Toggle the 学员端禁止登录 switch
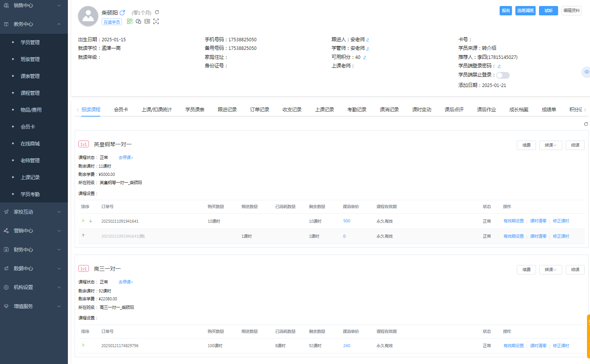Screen dimensions: 590x364 pos(503,75)
